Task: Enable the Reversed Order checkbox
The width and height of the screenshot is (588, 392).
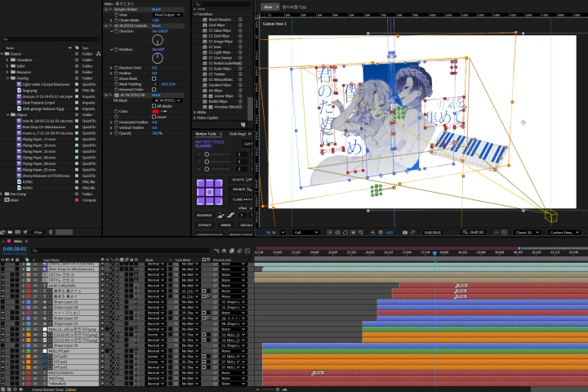Action: 154,90
